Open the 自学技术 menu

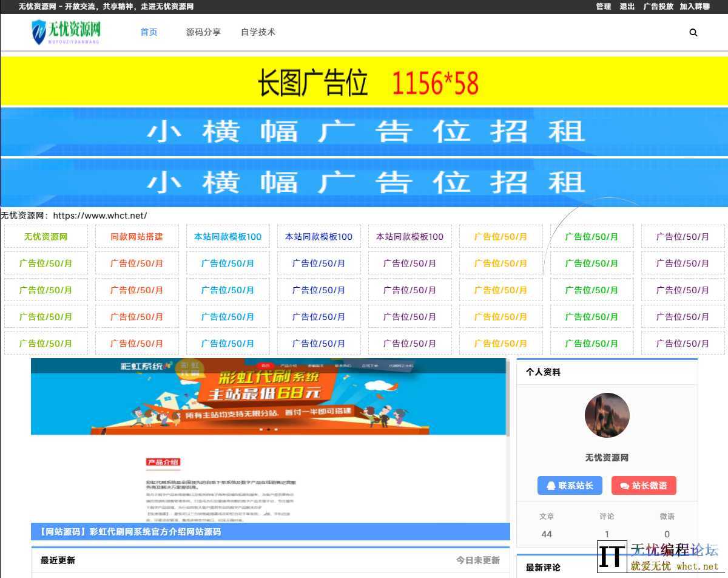tap(258, 32)
